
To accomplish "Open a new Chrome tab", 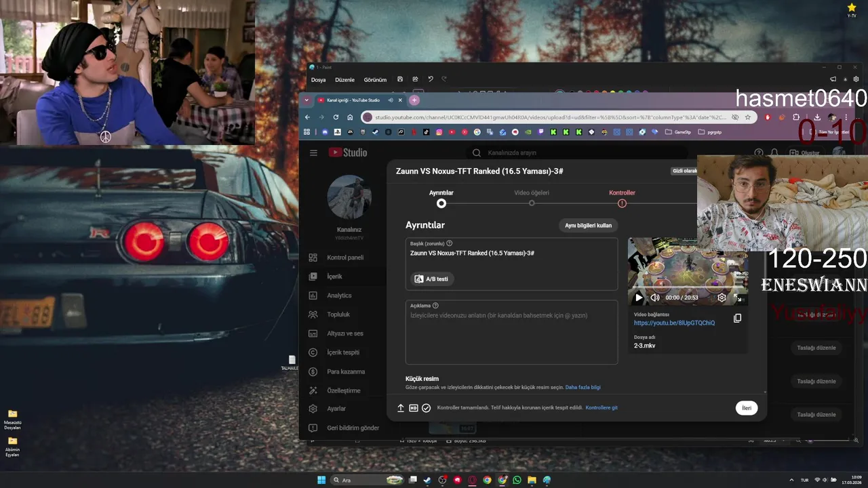I will [x=414, y=100].
